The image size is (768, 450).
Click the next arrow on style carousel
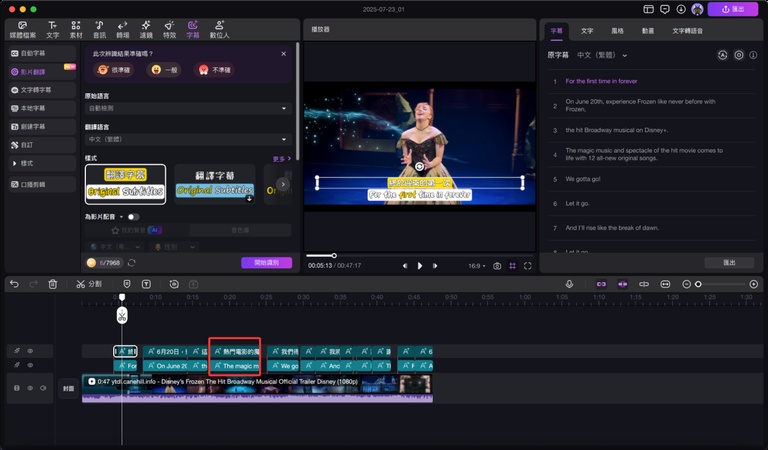(283, 185)
